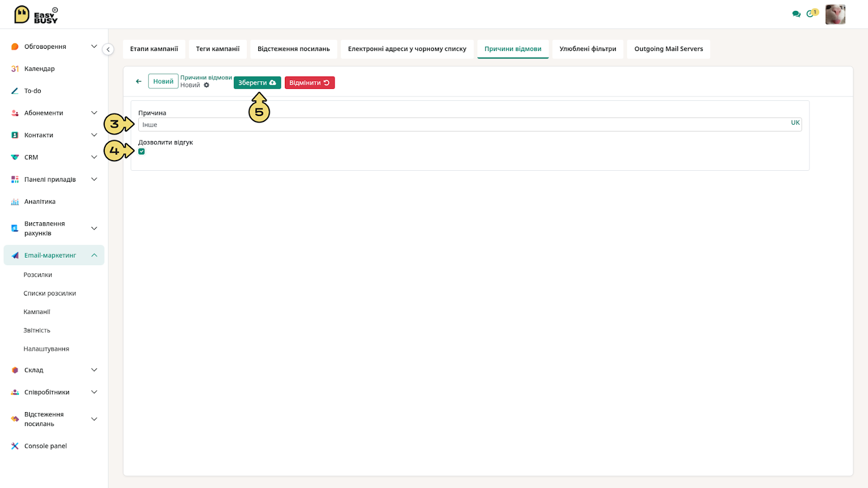The width and height of the screenshot is (868, 488).
Task: Expand the Склад menu chevron
Action: click(x=94, y=370)
